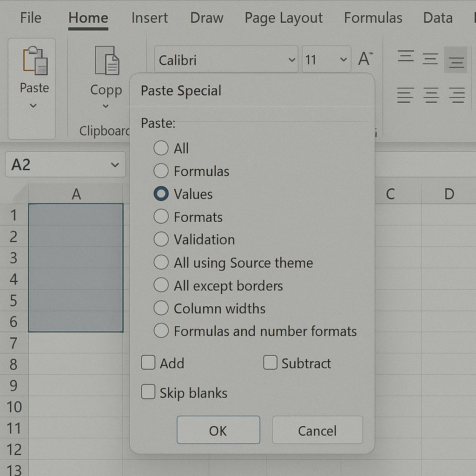
Task: Select the bottom align icon
Action: click(x=456, y=60)
